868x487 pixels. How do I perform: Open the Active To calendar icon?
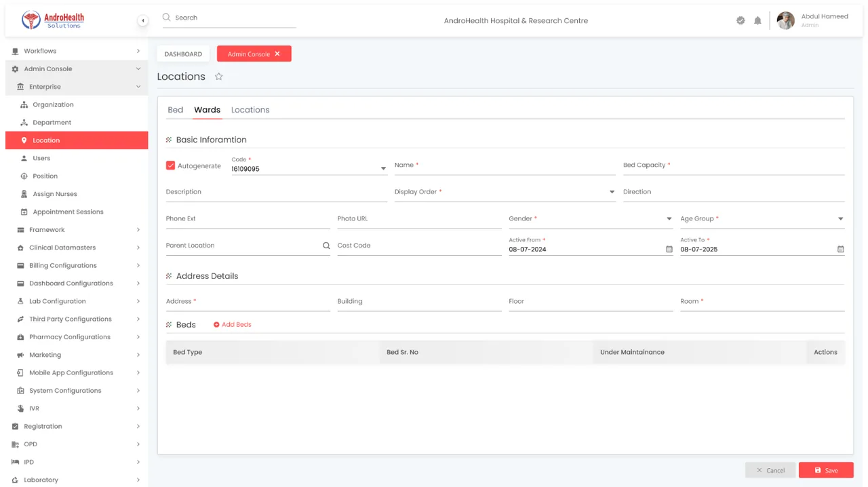click(x=841, y=250)
